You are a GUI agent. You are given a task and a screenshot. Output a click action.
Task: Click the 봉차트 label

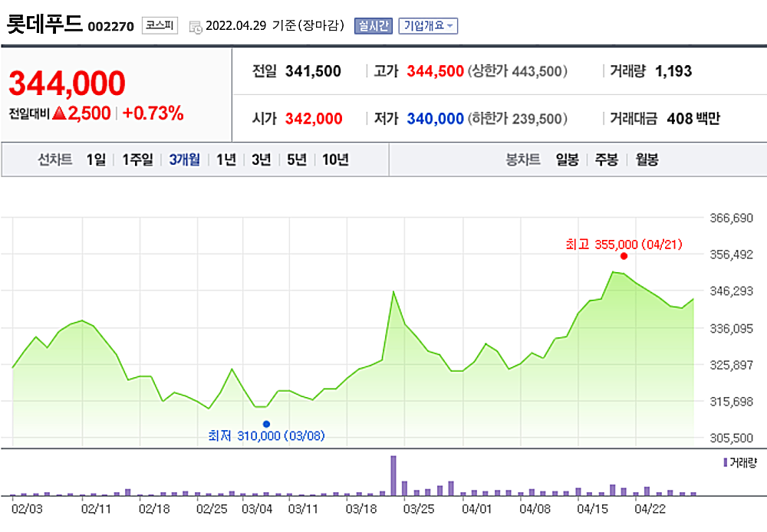tap(522, 159)
